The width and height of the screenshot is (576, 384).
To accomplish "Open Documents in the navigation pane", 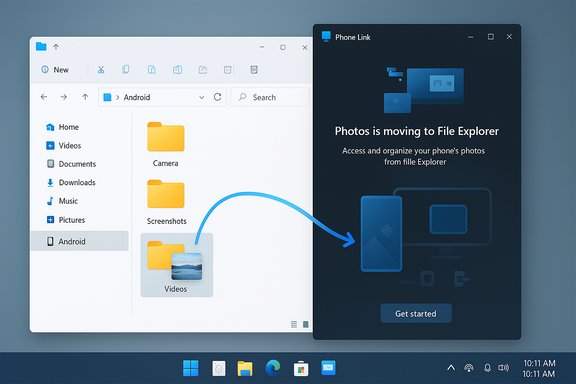I will coord(71,164).
